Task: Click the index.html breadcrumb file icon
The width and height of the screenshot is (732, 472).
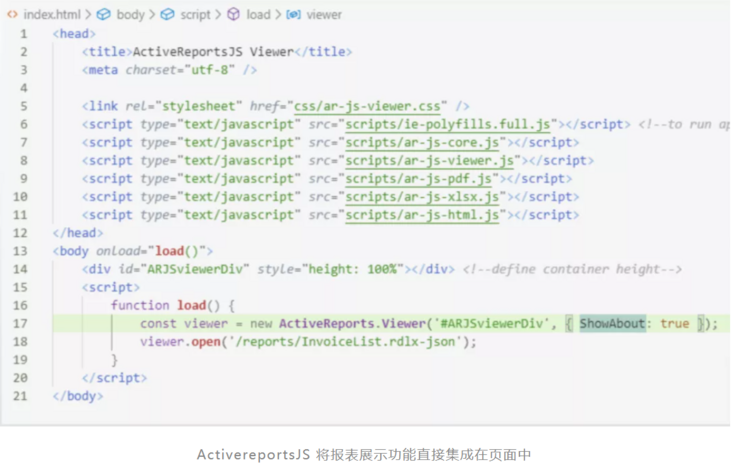Action: point(12,14)
